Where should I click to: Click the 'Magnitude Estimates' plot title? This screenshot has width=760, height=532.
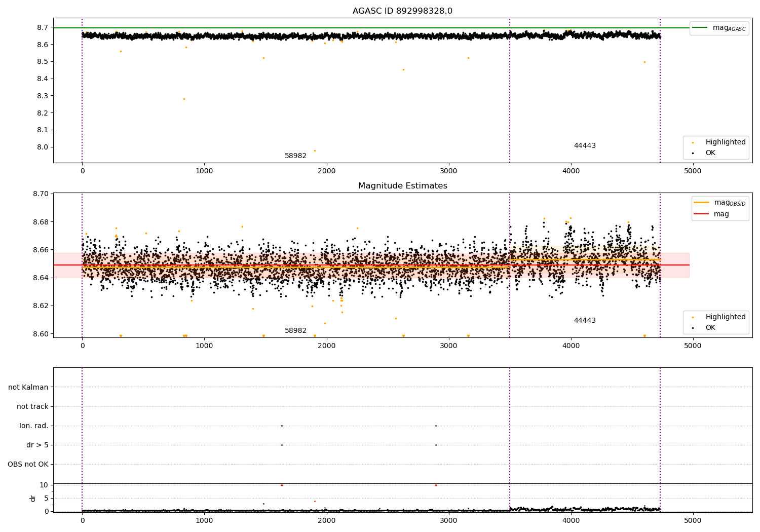pos(402,186)
